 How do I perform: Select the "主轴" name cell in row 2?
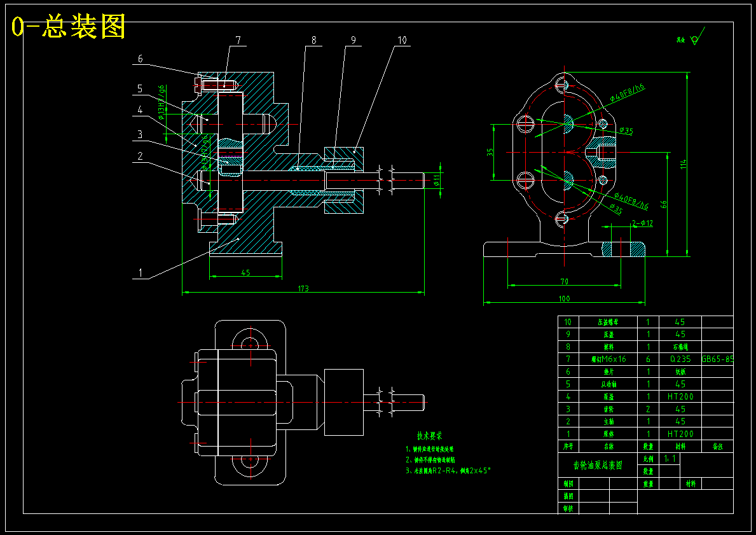608,421
